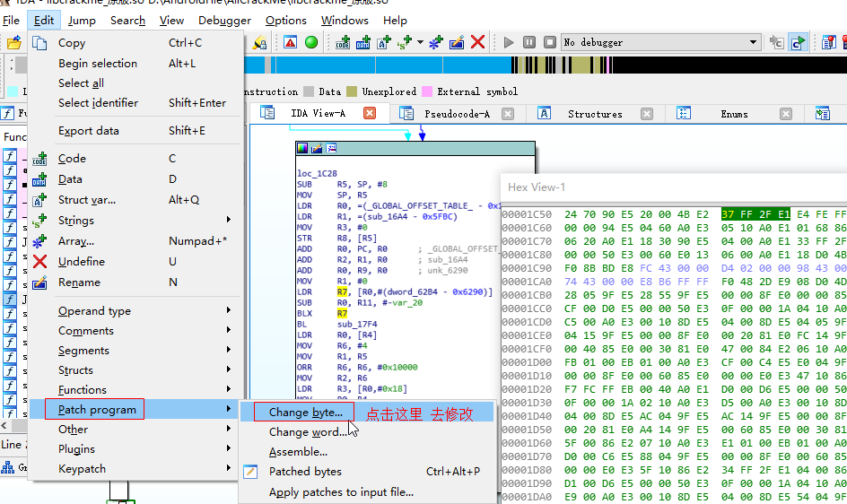The width and height of the screenshot is (847, 504).
Task: Open the Windows menu
Action: coord(345,21)
